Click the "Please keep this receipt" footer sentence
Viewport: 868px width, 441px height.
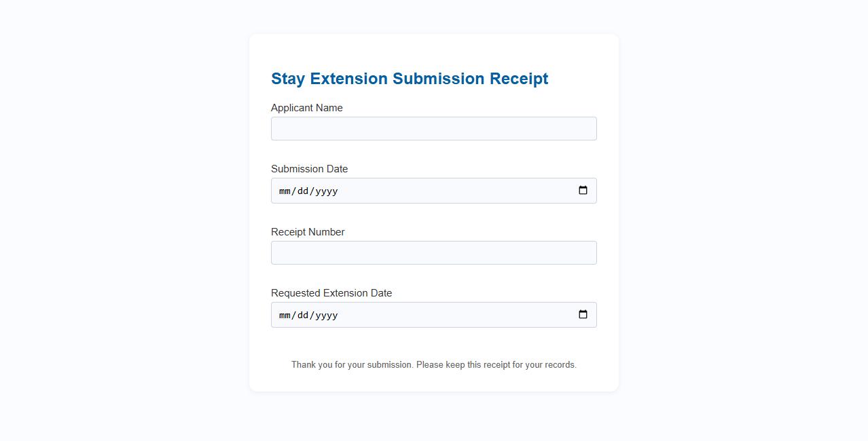pos(496,365)
